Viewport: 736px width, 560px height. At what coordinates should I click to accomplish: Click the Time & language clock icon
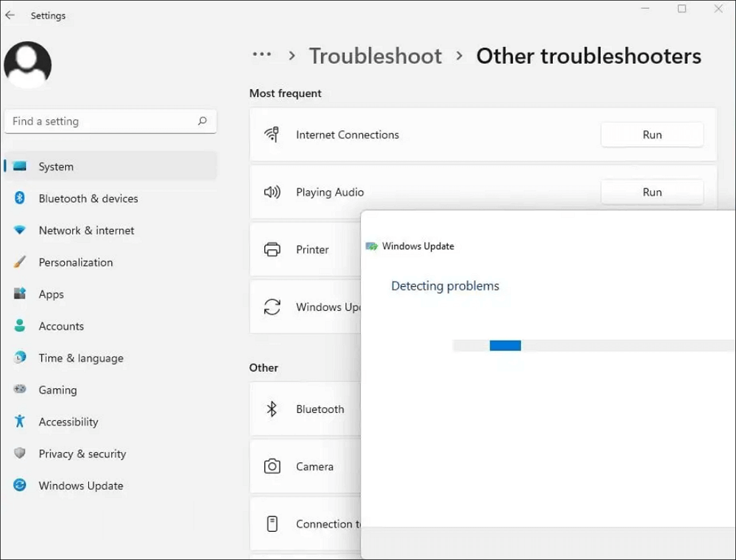pos(20,358)
